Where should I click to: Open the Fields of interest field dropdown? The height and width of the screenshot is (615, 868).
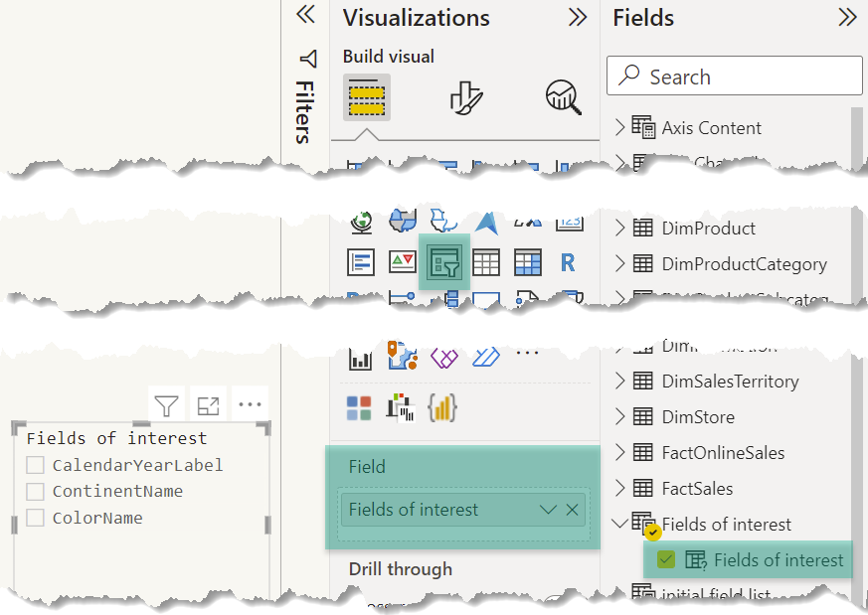pyautogui.click(x=547, y=510)
